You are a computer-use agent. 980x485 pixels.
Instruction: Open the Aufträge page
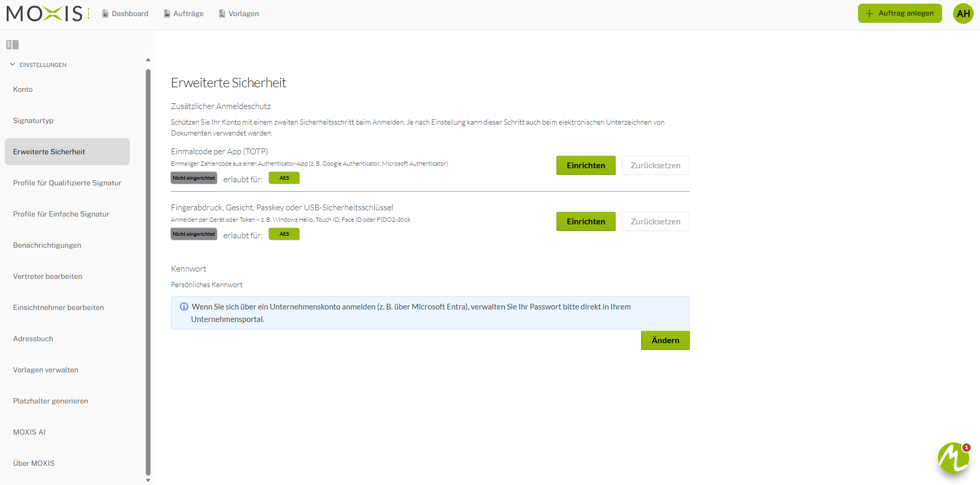pos(184,14)
